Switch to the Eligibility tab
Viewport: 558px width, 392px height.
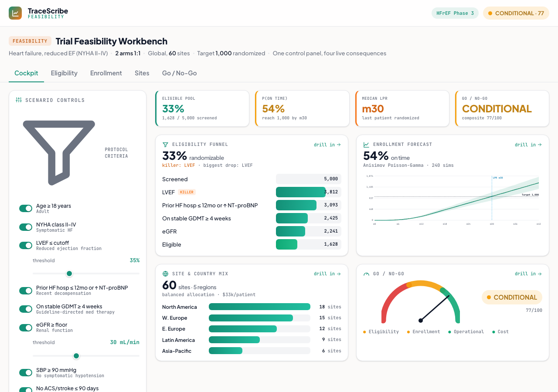point(64,73)
